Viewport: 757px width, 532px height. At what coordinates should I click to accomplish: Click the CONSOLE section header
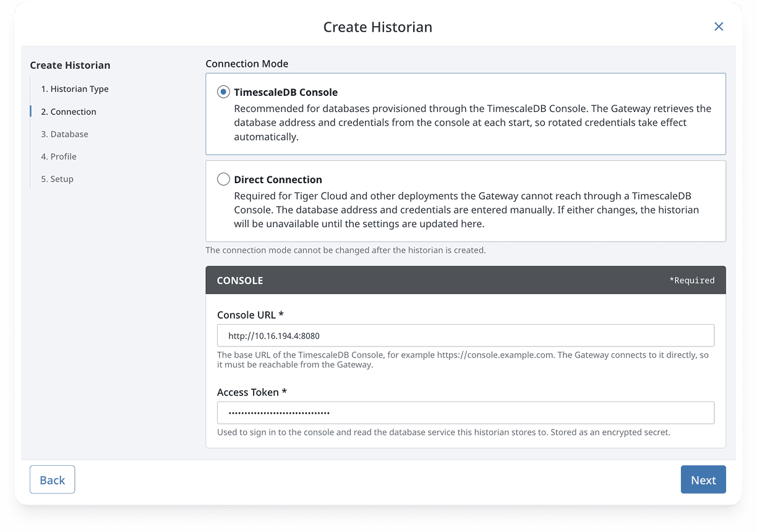coord(466,280)
